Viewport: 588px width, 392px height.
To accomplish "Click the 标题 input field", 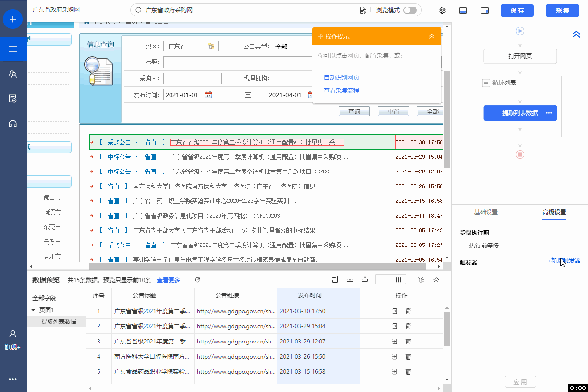I will (238, 62).
